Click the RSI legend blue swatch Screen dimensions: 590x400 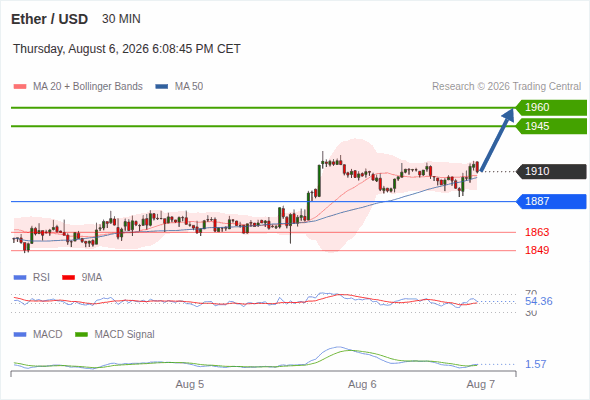click(20, 278)
